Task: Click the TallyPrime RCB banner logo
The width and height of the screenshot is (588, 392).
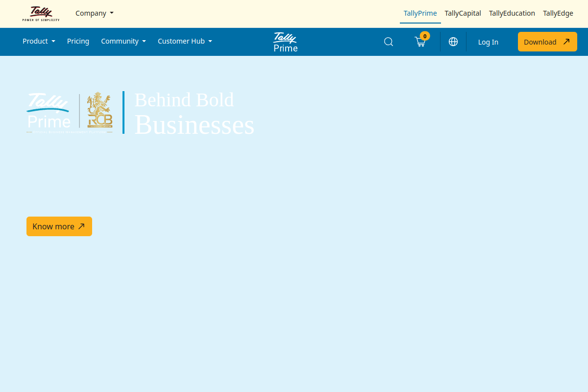Action: 70,112
